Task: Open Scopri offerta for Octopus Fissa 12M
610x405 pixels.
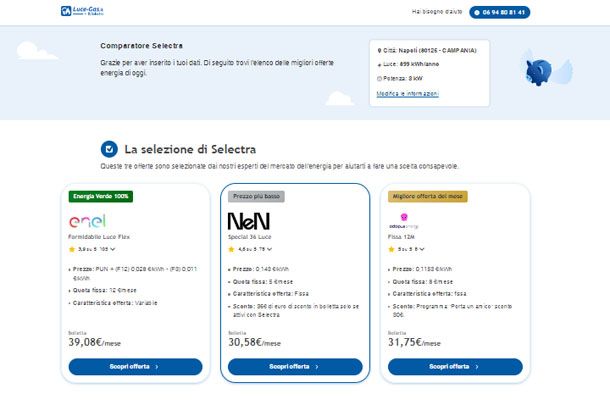Action: coord(455,367)
